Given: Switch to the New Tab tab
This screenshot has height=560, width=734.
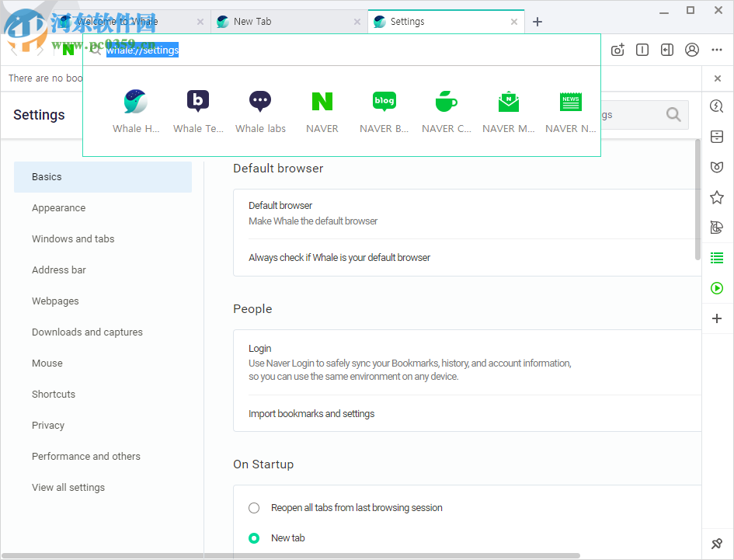Looking at the screenshot, I should [289, 22].
